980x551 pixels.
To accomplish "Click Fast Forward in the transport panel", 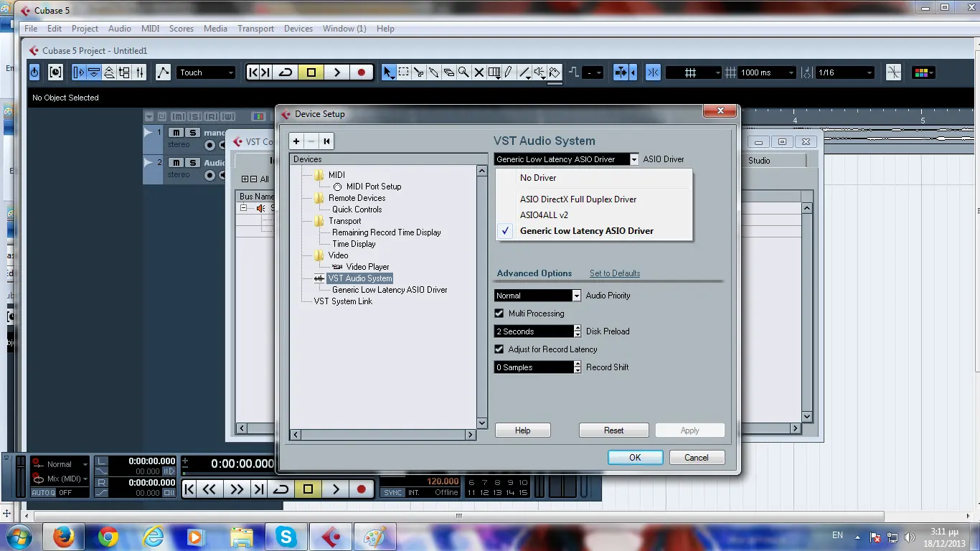I will [x=235, y=489].
